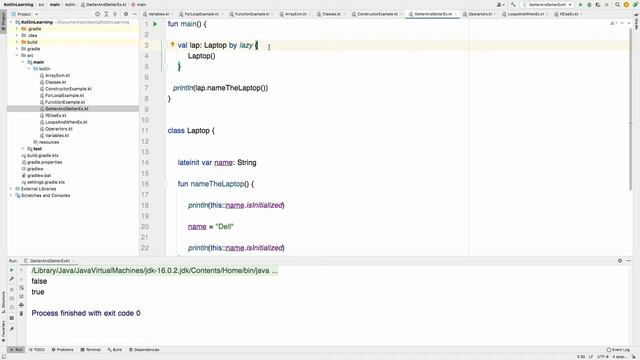Open Search Everywhere magnifier
Viewport: 640px width, 360px height.
tap(617, 4)
